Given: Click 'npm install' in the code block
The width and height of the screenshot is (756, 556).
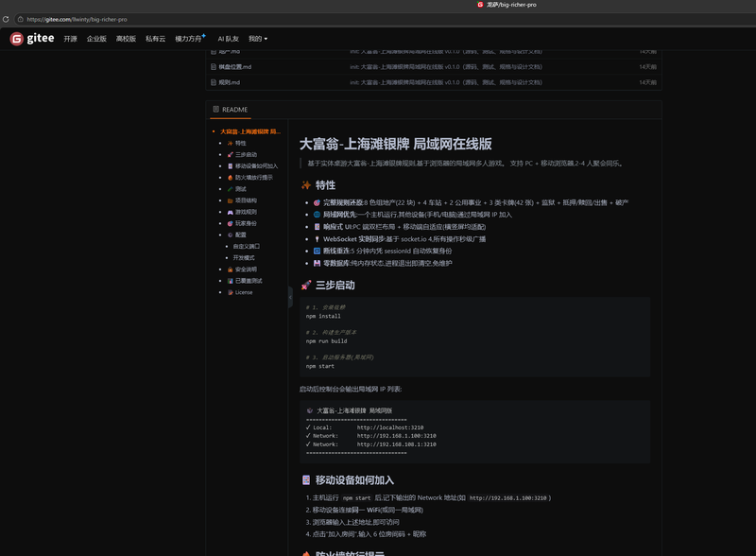Looking at the screenshot, I should point(323,316).
